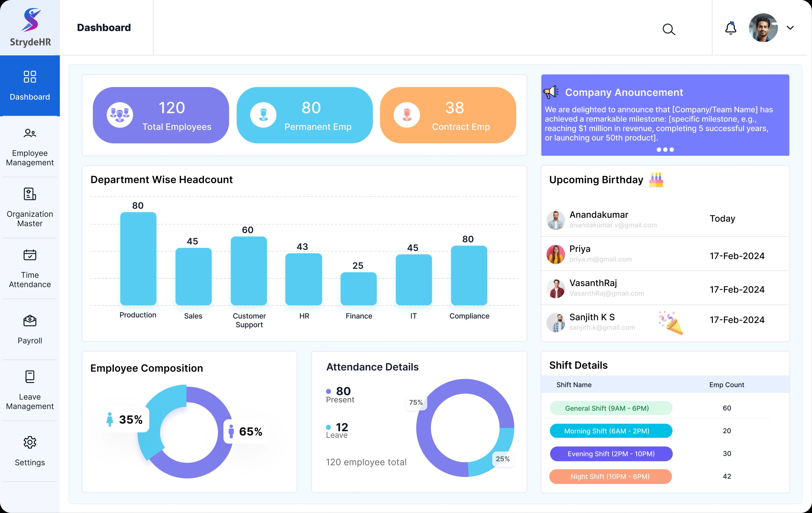Screen dimensions: 812x513
Task: Select the Dashboard grid icon in sidebar
Action: coord(30,77)
